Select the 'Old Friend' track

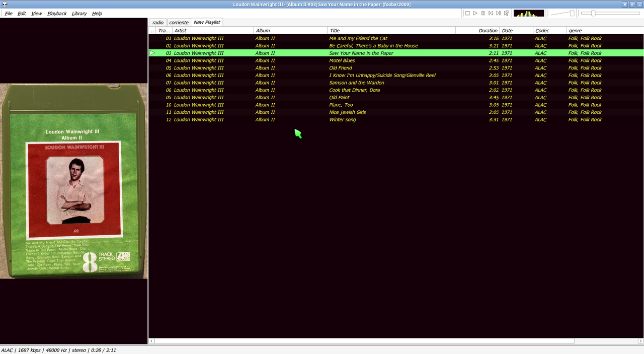(396, 68)
